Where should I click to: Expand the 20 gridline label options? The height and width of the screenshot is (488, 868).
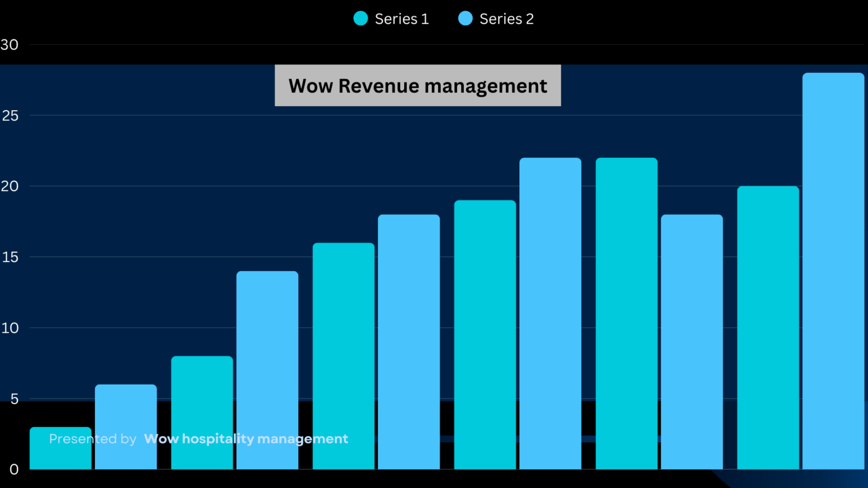(x=10, y=186)
